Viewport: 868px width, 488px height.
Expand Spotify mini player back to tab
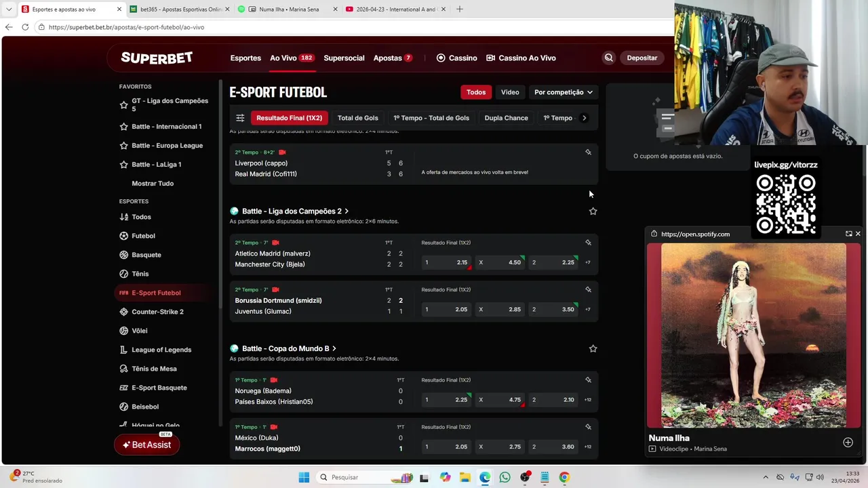[848, 234]
